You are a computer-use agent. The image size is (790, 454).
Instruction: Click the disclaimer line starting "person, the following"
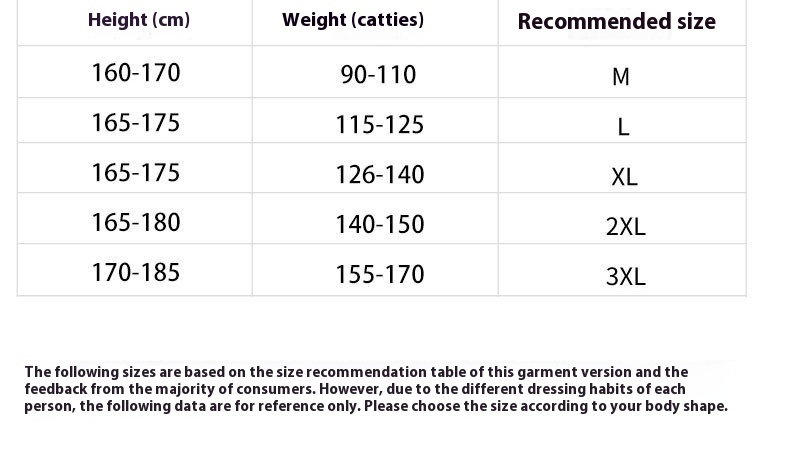click(x=376, y=406)
